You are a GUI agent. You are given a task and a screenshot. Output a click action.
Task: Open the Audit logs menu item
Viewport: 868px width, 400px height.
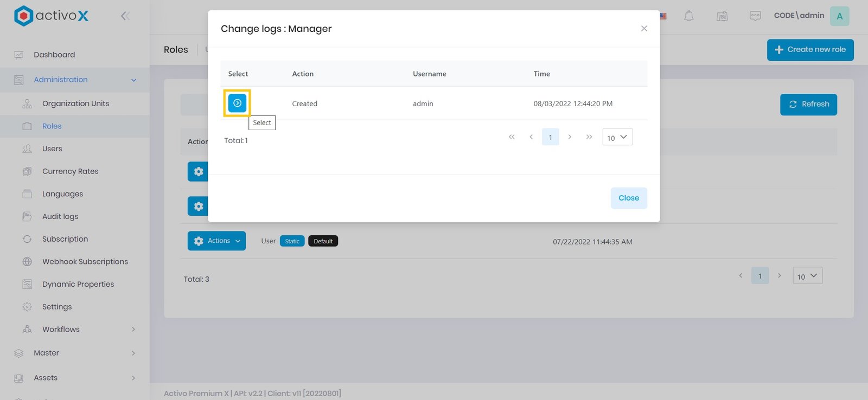(60, 217)
